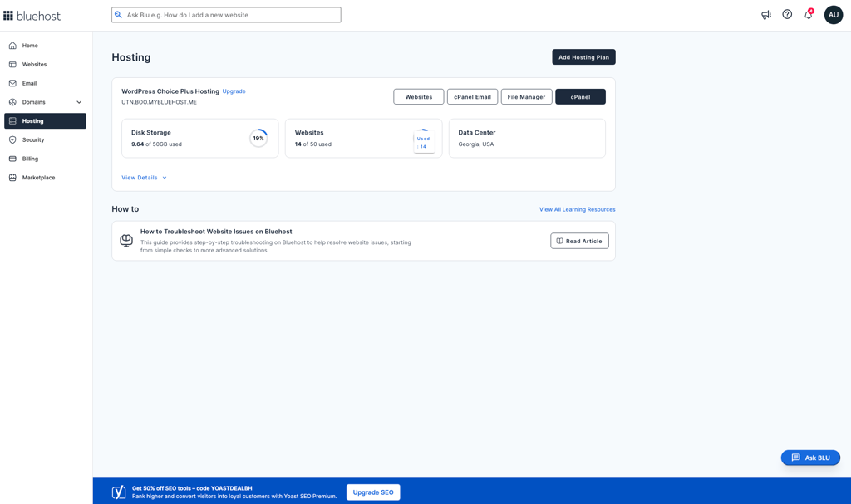This screenshot has width=851, height=504.
Task: Open Ask BLU chat button
Action: tap(810, 458)
